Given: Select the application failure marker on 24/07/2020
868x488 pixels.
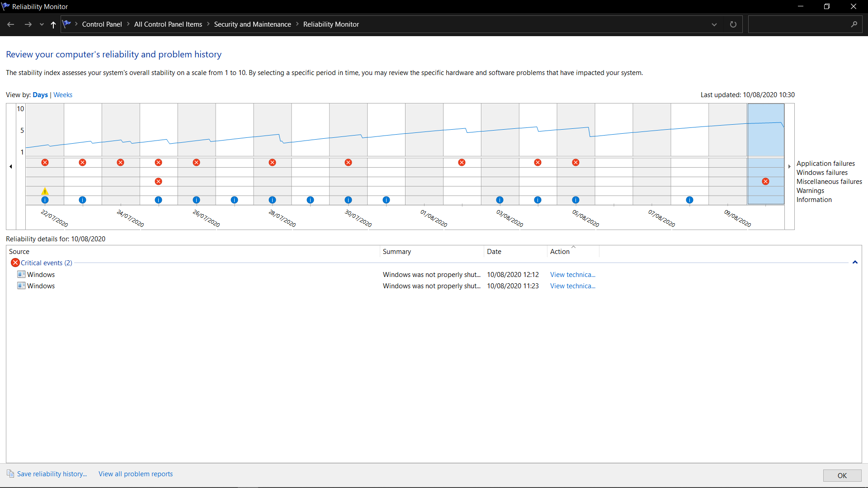Looking at the screenshot, I should coord(120,162).
